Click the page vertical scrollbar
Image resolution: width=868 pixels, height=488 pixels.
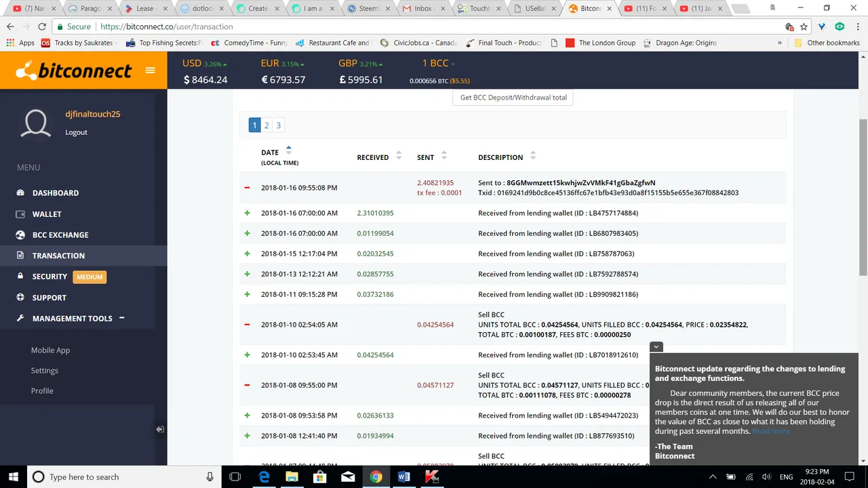click(863, 197)
